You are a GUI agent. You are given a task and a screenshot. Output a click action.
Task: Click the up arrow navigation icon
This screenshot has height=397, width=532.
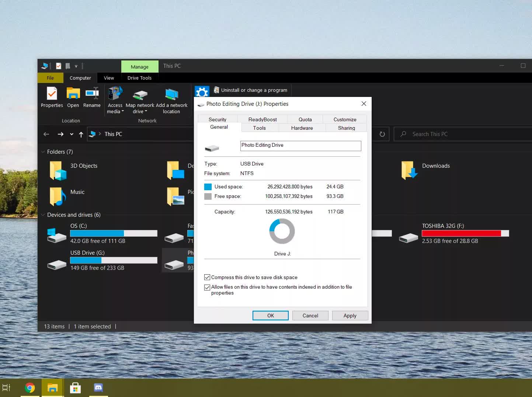tap(81, 134)
